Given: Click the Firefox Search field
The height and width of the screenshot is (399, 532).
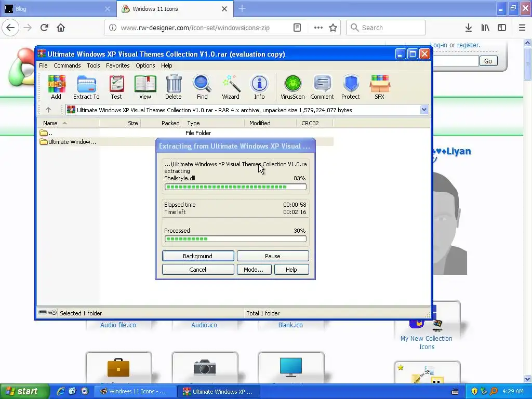Looking at the screenshot, I should coord(386,28).
